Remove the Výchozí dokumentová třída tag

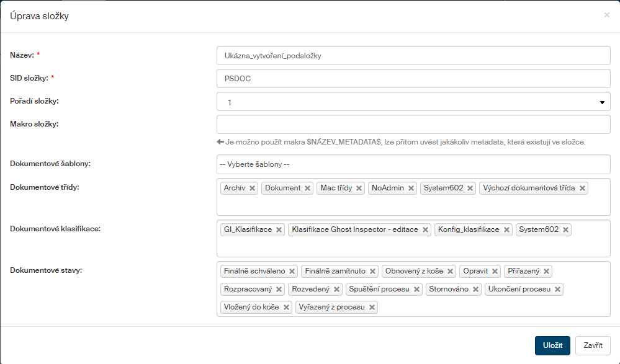583,189
